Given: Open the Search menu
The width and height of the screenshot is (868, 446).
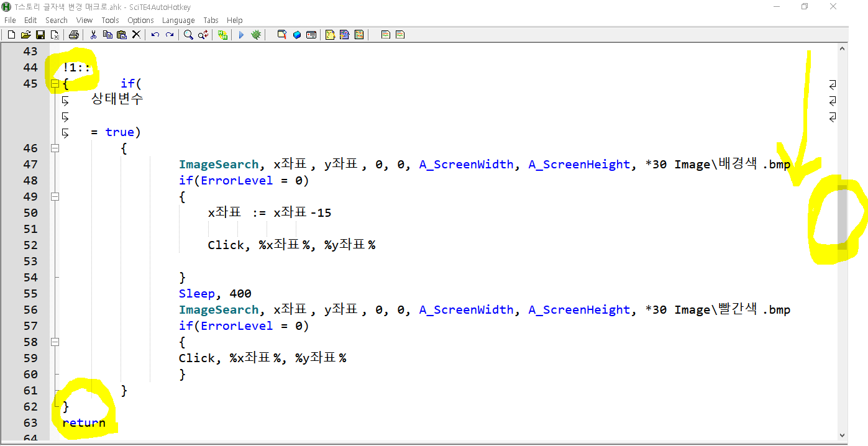Looking at the screenshot, I should [57, 20].
